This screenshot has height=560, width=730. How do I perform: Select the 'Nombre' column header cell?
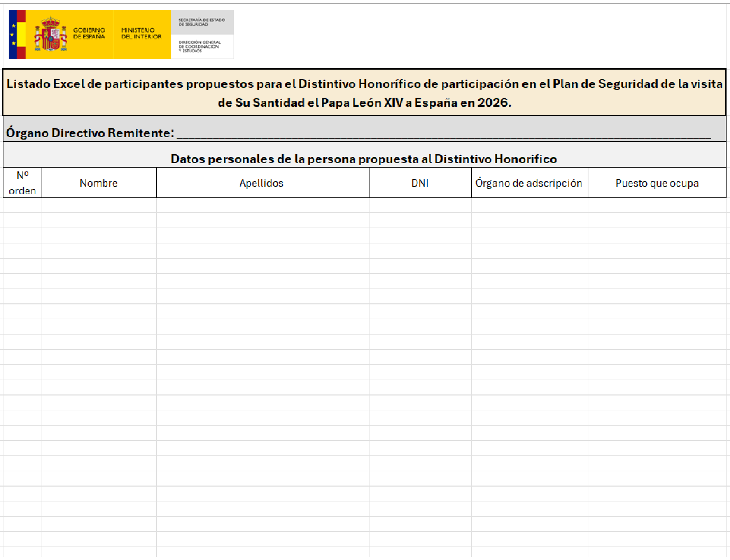pos(99,183)
